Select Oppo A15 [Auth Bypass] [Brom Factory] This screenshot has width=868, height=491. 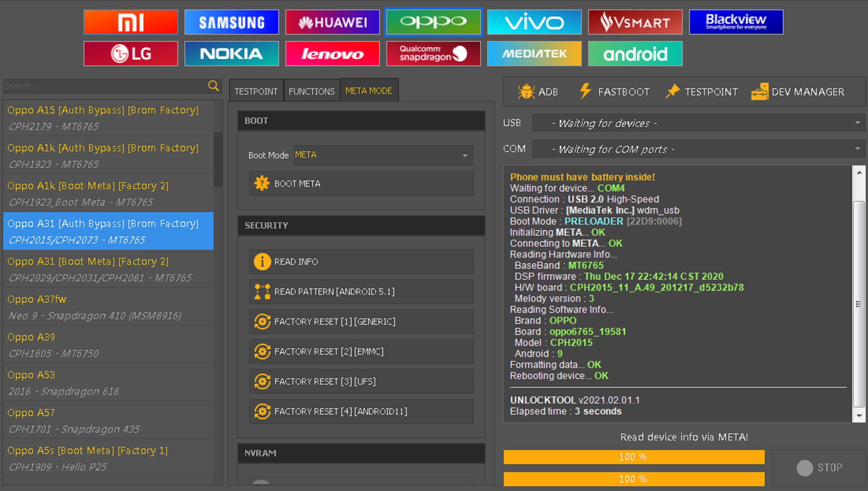108,118
